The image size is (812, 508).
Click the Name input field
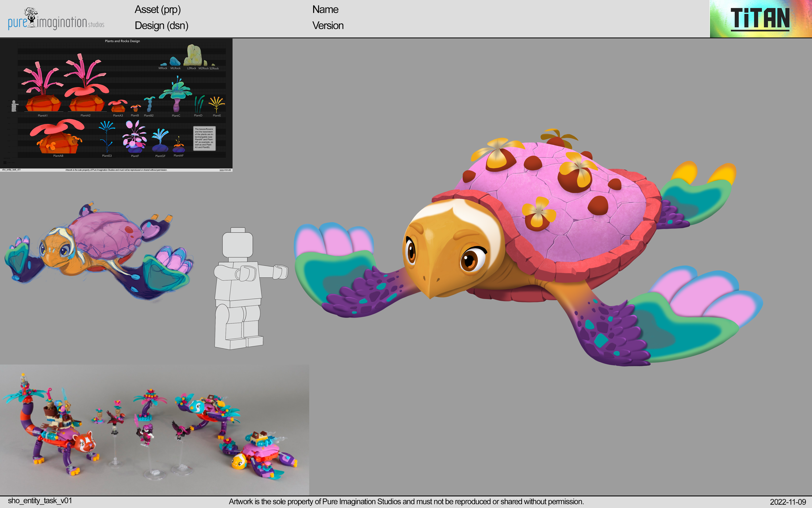[x=325, y=9]
